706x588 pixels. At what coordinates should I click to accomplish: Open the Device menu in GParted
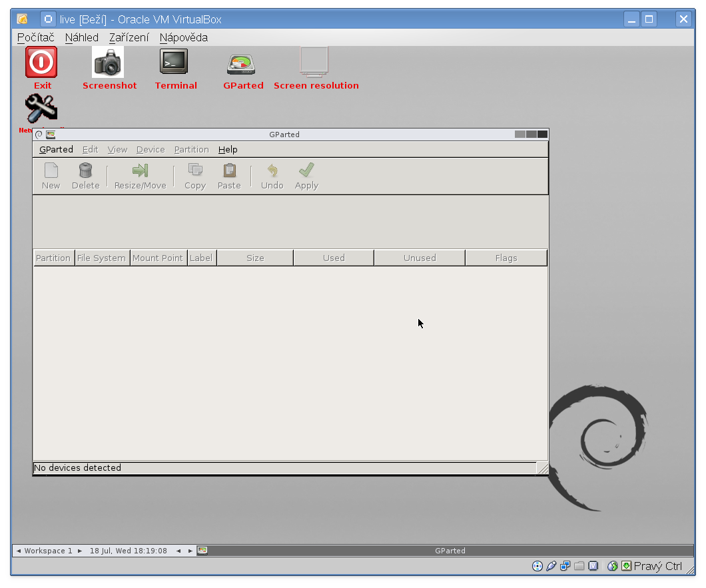tap(151, 149)
